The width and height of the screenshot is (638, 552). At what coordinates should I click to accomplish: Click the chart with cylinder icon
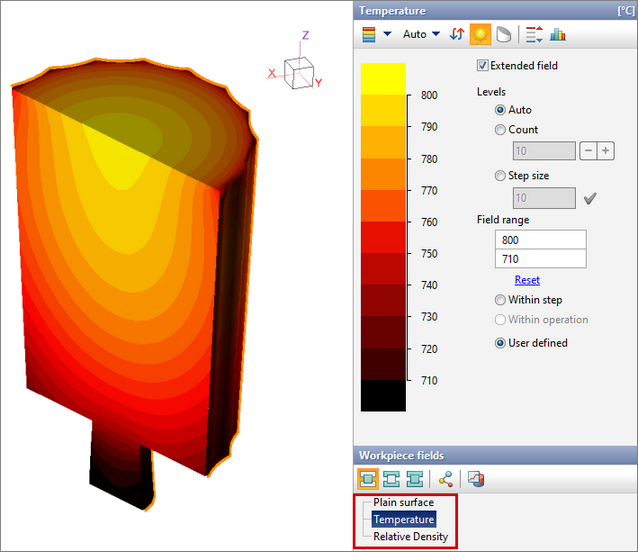[476, 480]
